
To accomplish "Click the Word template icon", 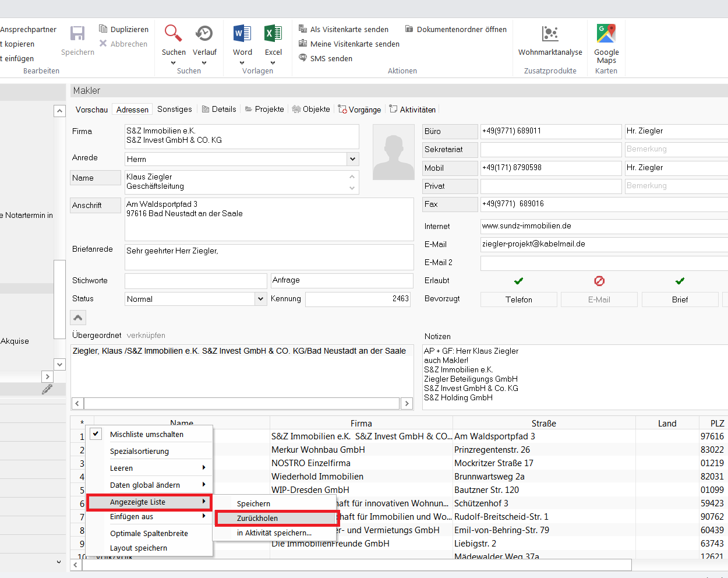I will (242, 34).
